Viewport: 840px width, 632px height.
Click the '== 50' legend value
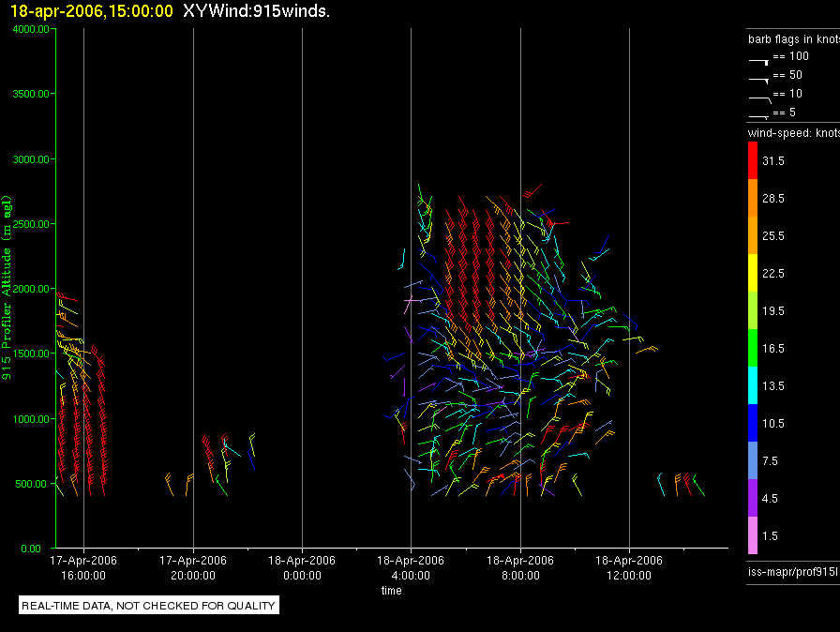tap(787, 75)
